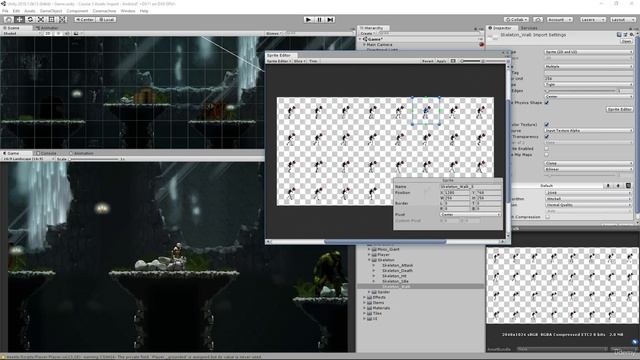
Task: Open the scene effects image icon
Action: click(76, 33)
